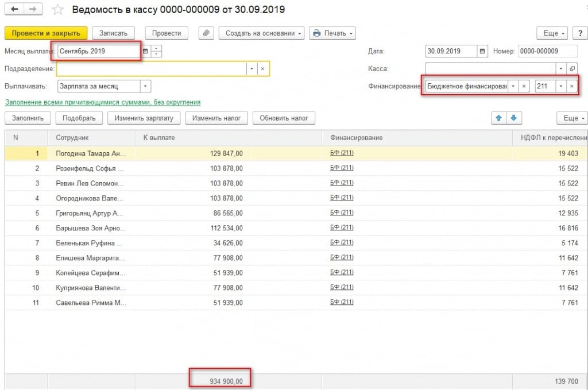Click into the Номер input field
The image size is (588, 390).
(547, 51)
